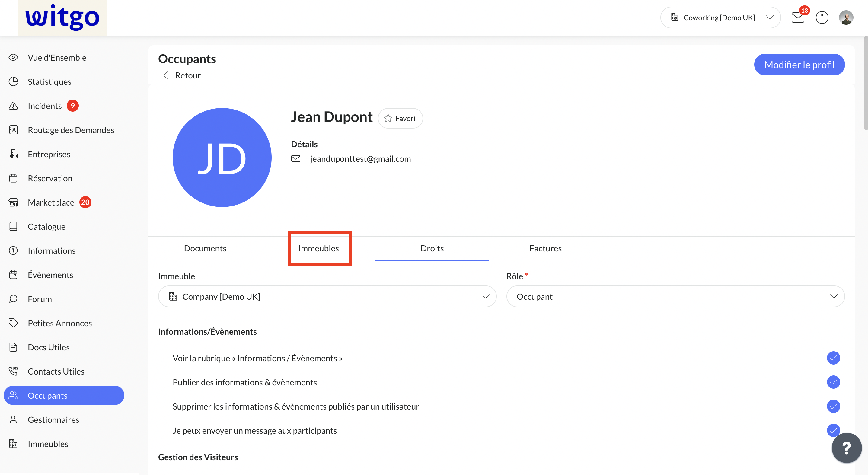868x475 pixels.
Task: Click the Occupants people icon
Action: click(13, 396)
